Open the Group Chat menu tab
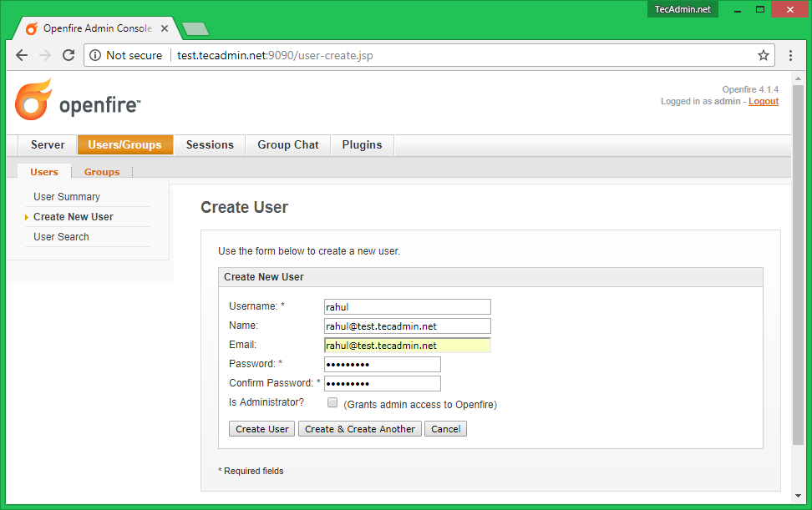This screenshot has width=812, height=510. [288, 145]
